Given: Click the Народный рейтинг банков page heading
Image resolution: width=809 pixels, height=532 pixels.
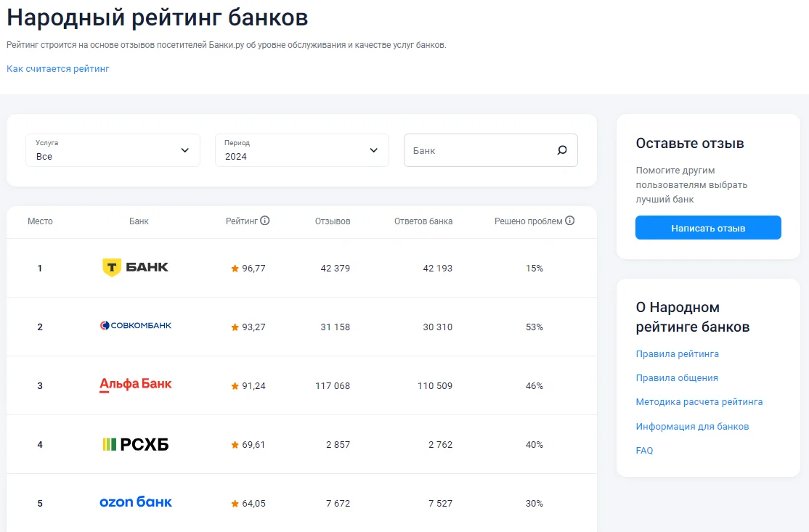Looking at the screenshot, I should click(x=158, y=17).
